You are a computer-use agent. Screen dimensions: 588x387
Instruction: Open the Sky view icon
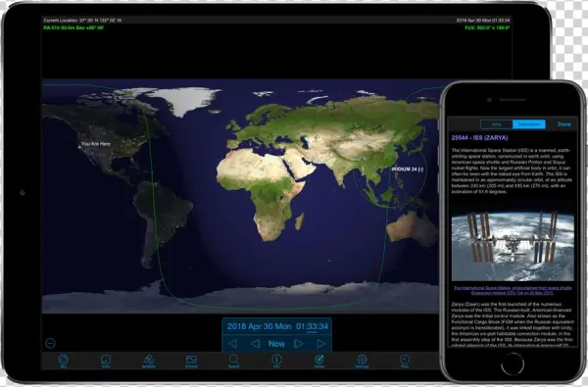pyautogui.click(x=64, y=361)
